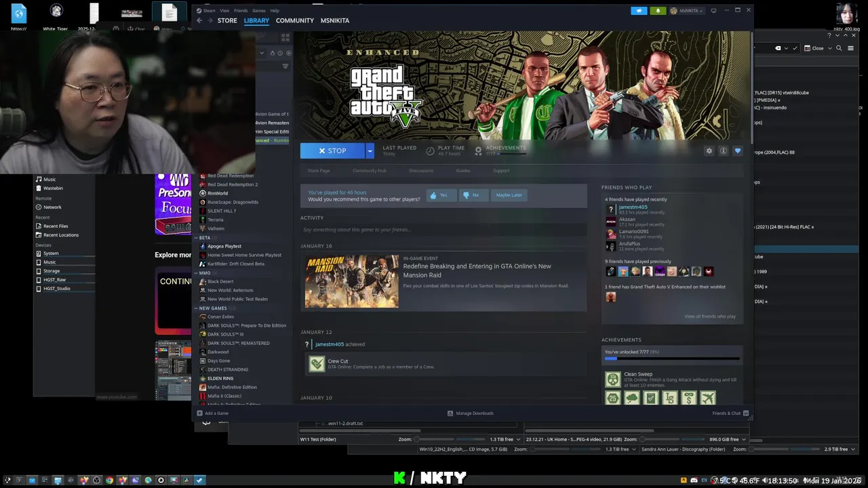The height and width of the screenshot is (488, 868).
Task: Open the 896.0 GiB free dropdown
Action: pyautogui.click(x=743, y=439)
